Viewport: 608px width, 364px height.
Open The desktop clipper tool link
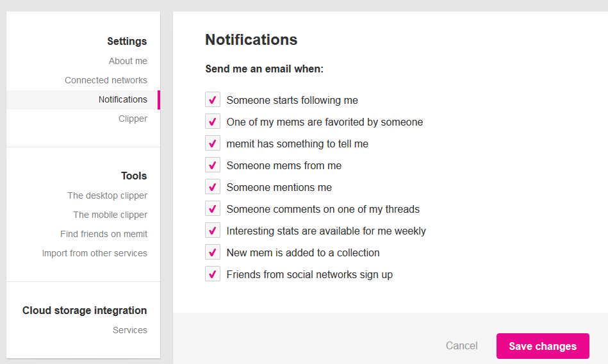coord(108,195)
